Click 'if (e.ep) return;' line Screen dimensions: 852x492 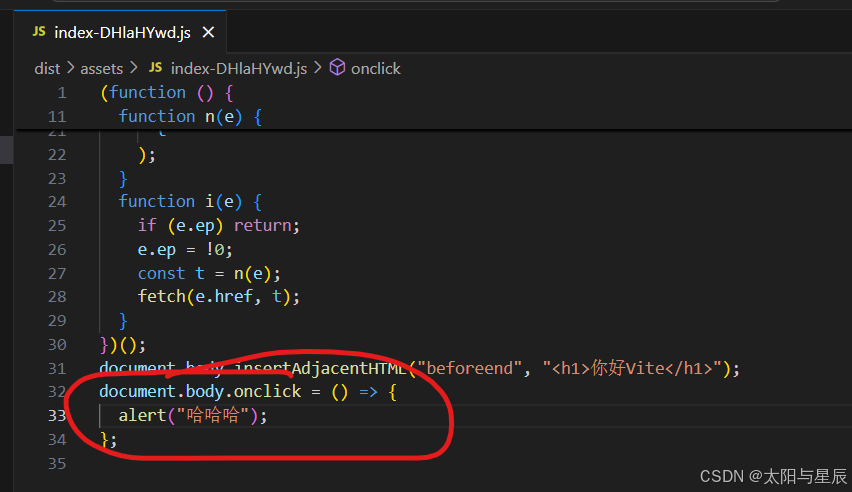[x=218, y=226]
